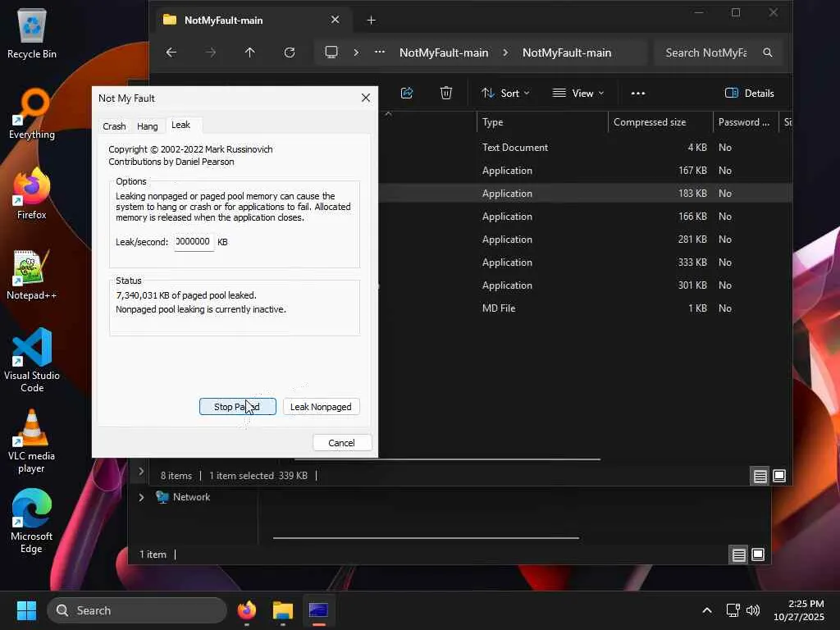Open File Explorer from the taskbar
The height and width of the screenshot is (630, 840).
(282, 610)
